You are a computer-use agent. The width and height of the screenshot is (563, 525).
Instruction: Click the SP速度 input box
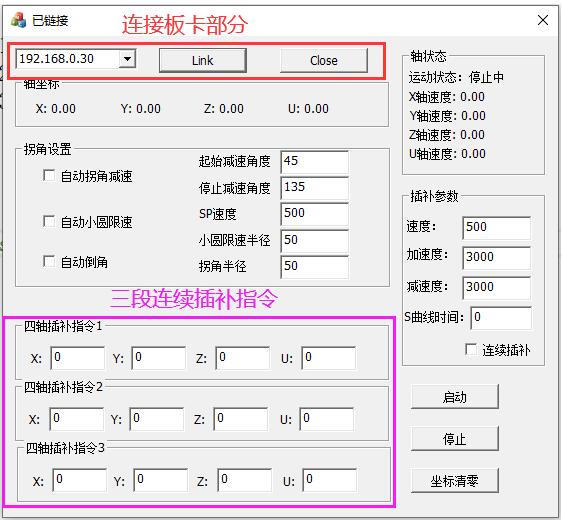tap(315, 214)
